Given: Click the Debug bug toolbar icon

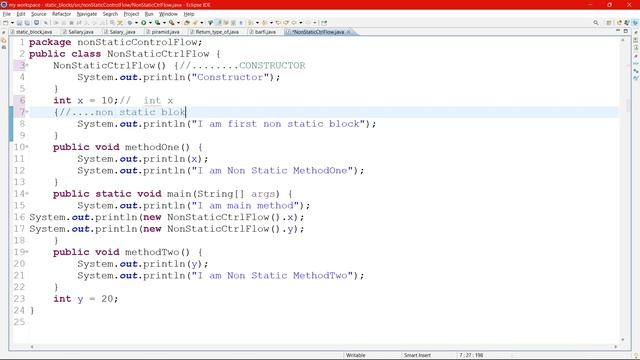Looking at the screenshot, I should [130, 23].
